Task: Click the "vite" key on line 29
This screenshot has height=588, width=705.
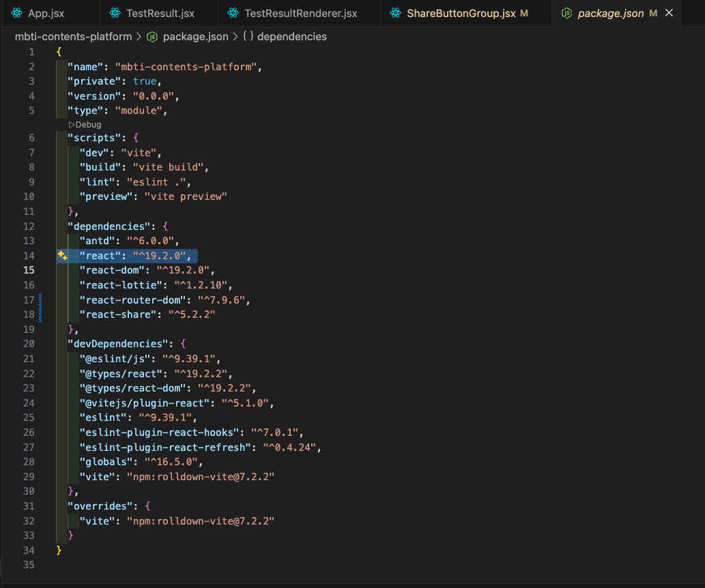Action: click(x=97, y=477)
